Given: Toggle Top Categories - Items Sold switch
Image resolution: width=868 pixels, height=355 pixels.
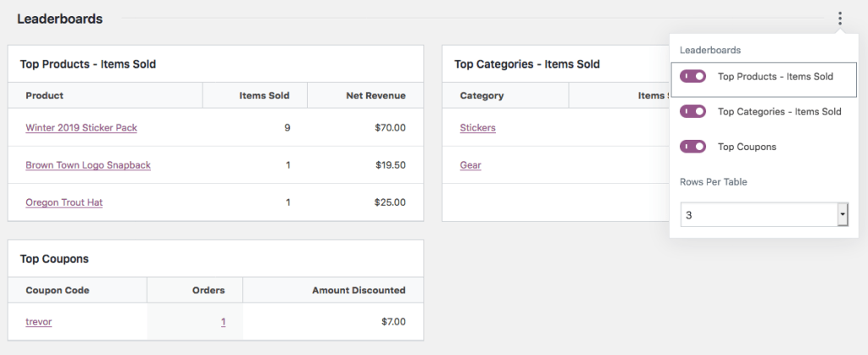Looking at the screenshot, I should click(693, 112).
